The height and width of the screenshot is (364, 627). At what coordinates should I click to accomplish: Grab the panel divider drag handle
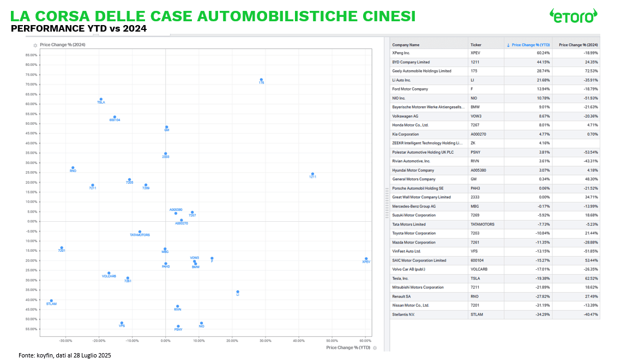tap(387, 203)
